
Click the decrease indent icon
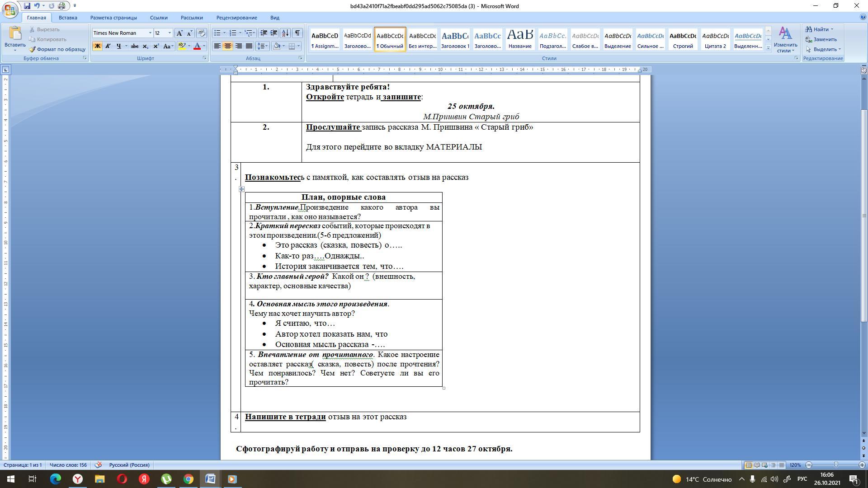(x=264, y=33)
